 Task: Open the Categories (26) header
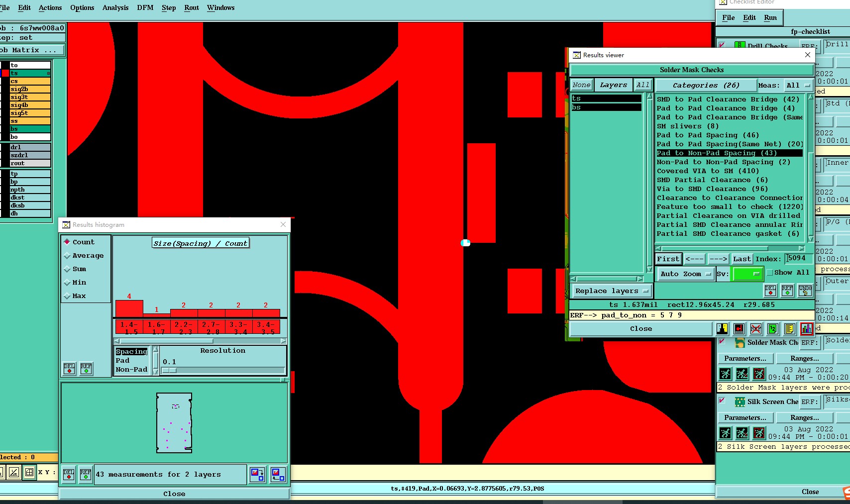(x=706, y=85)
